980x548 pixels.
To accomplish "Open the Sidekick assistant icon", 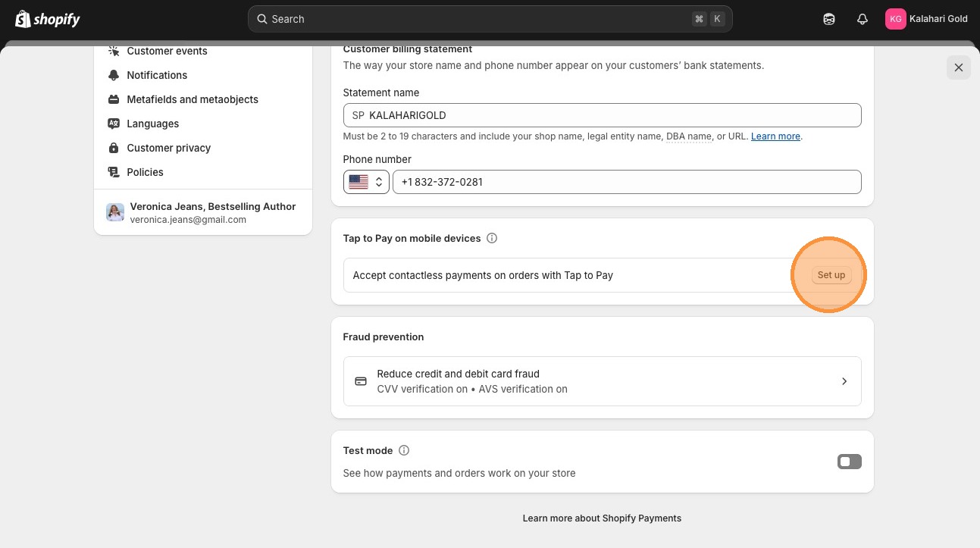I will click(829, 19).
